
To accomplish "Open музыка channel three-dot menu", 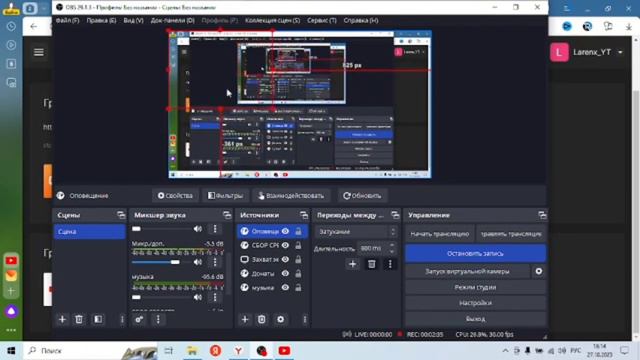I will click(215, 297).
